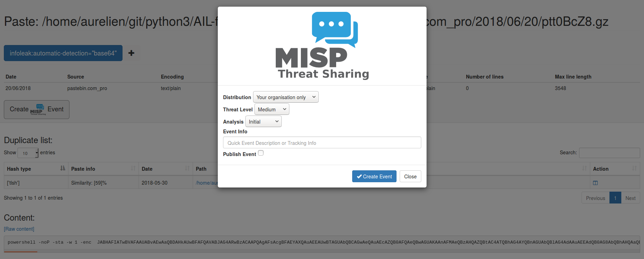The height and width of the screenshot is (259, 644).
Task: Close the MISP dialog with Close button
Action: pos(410,176)
